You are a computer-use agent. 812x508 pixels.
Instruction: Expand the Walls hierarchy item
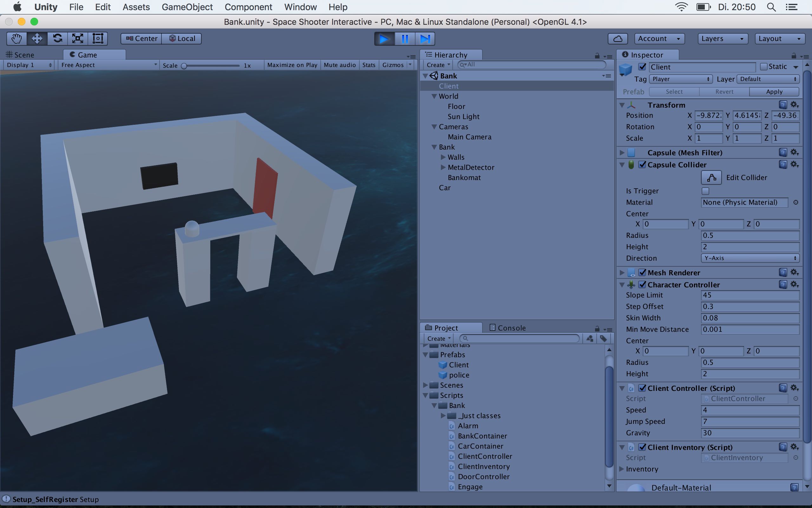(443, 157)
